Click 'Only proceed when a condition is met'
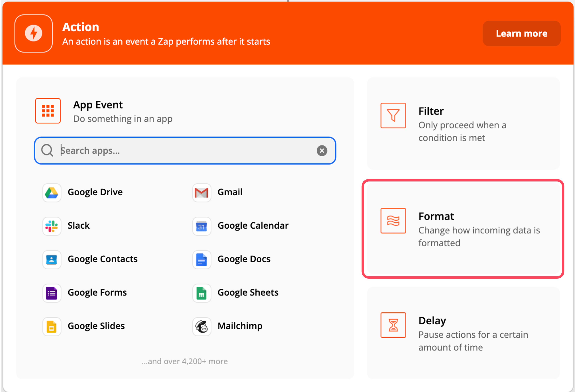Image resolution: width=575 pixels, height=392 pixels. click(x=462, y=131)
